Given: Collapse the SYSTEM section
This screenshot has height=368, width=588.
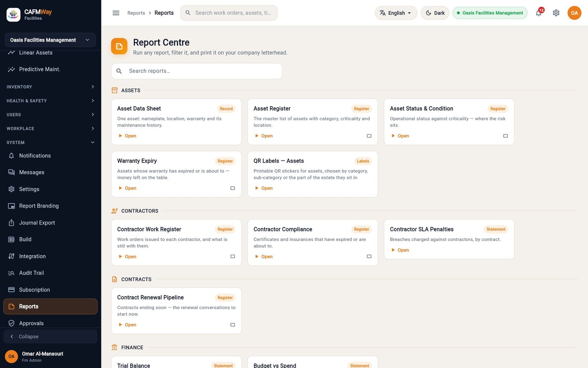Looking at the screenshot, I should 50,142.
